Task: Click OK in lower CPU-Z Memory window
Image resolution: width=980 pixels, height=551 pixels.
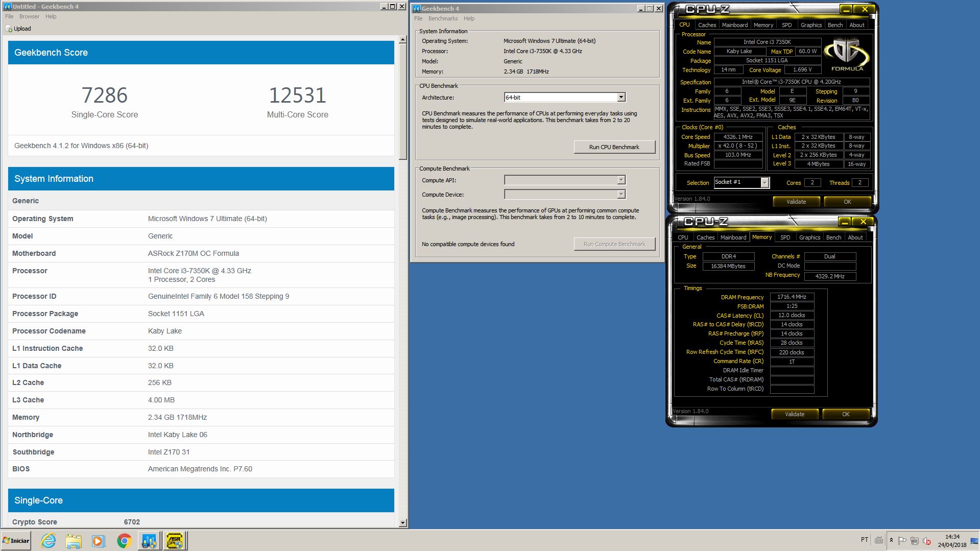Action: [846, 414]
